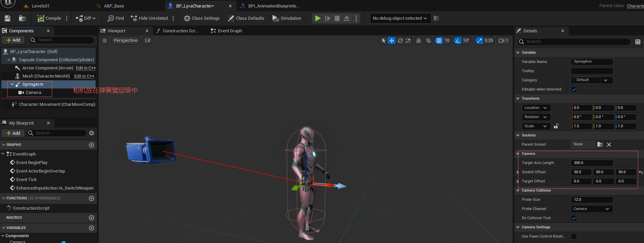This screenshot has width=644, height=243.
Task: Open viewport hamburger options menu
Action: (105, 40)
